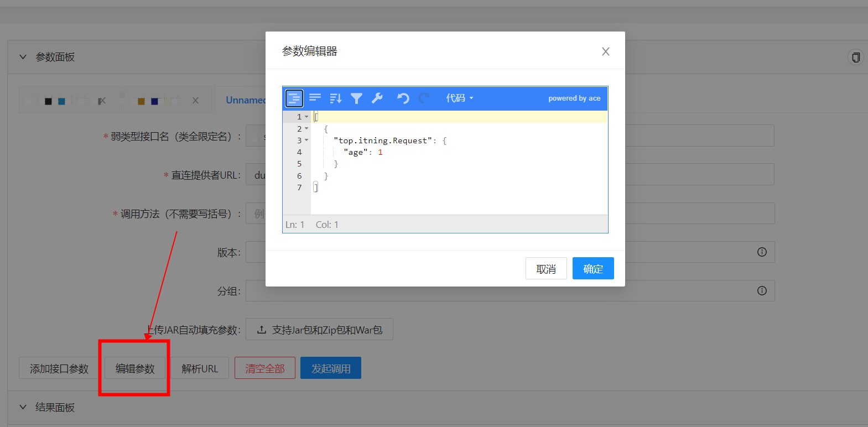The height and width of the screenshot is (427, 868).
Task: Click the 确定 button
Action: click(593, 269)
